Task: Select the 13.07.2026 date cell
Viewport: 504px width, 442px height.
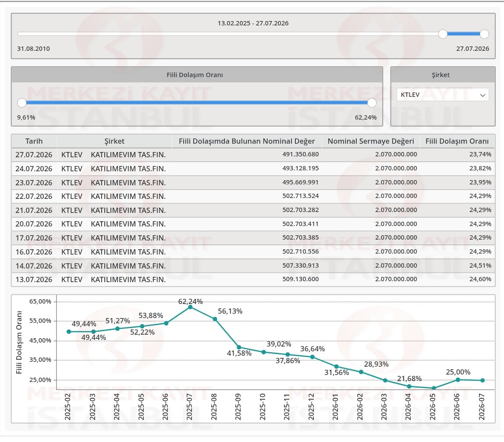Action: [34, 279]
